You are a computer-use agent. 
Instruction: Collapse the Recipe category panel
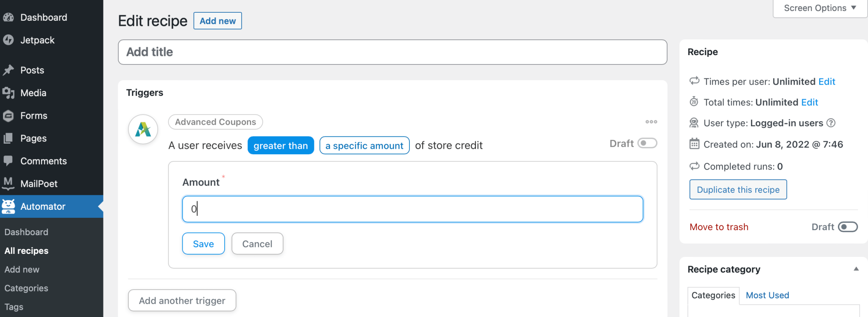[856, 269]
